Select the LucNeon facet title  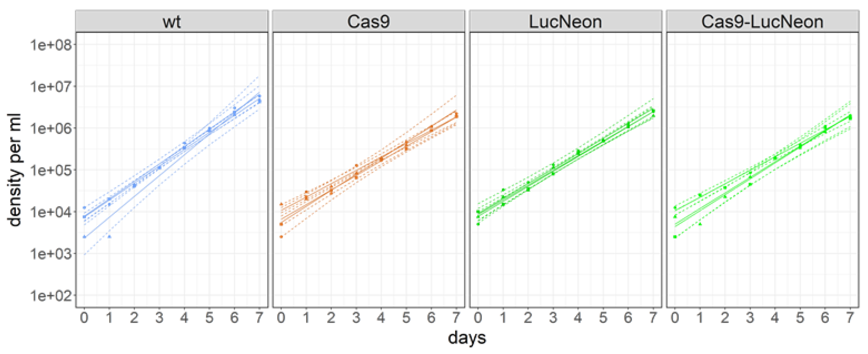point(565,21)
